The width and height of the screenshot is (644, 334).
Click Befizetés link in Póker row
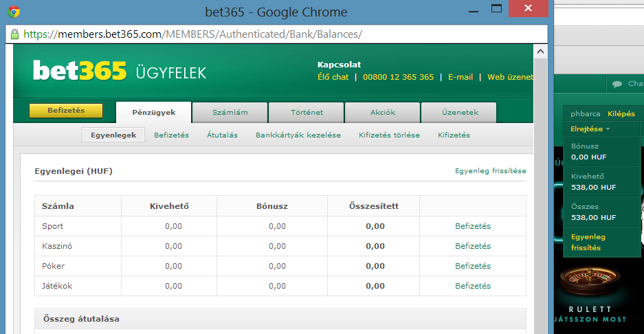[473, 266]
